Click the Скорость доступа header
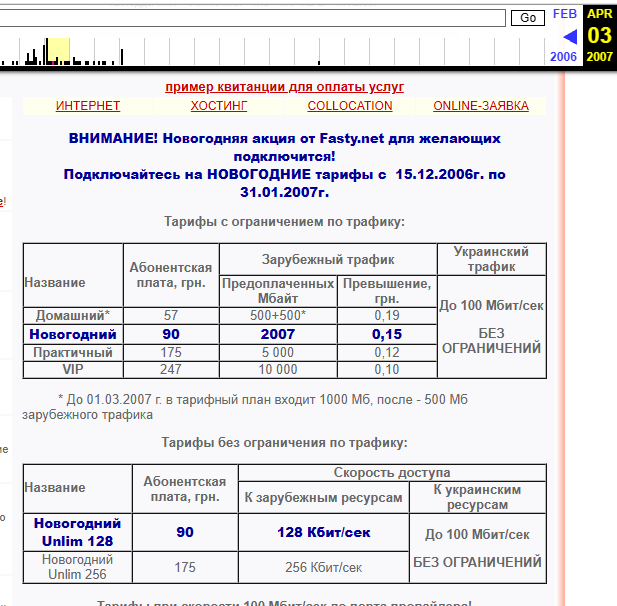 click(392, 473)
